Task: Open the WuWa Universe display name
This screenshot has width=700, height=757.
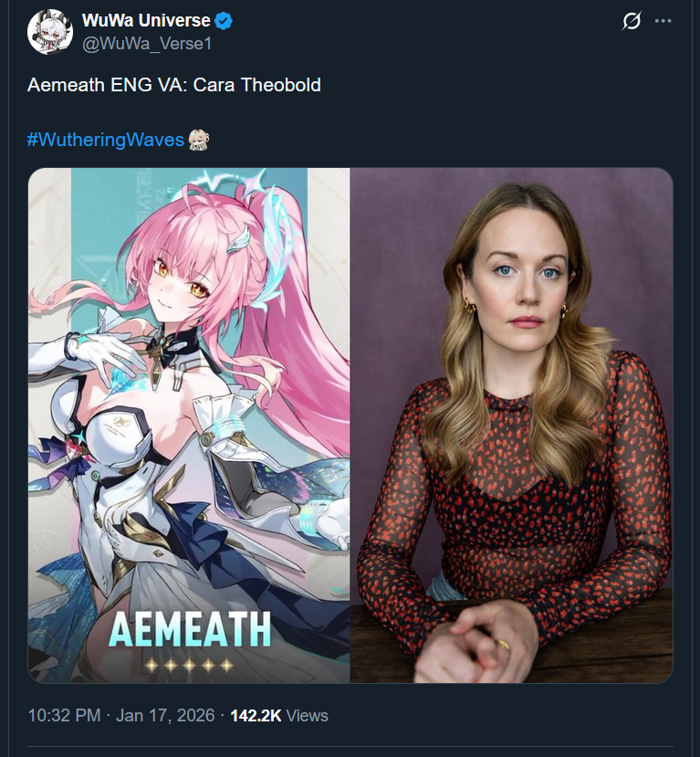Action: pos(146,21)
